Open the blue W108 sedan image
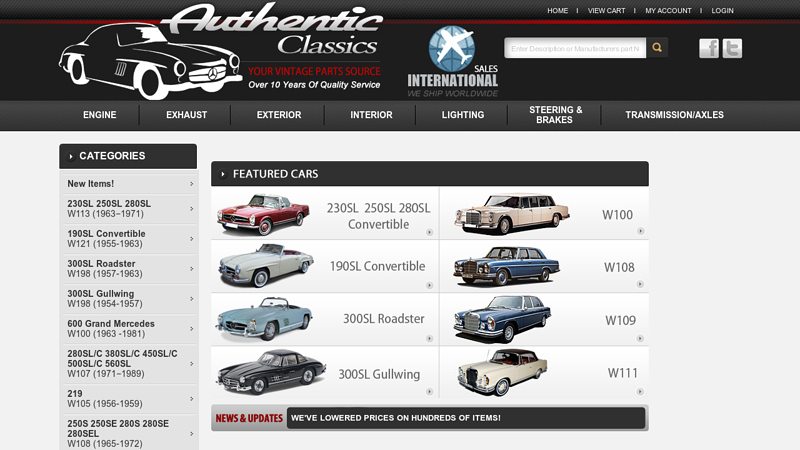This screenshot has width=800, height=450. 506,266
